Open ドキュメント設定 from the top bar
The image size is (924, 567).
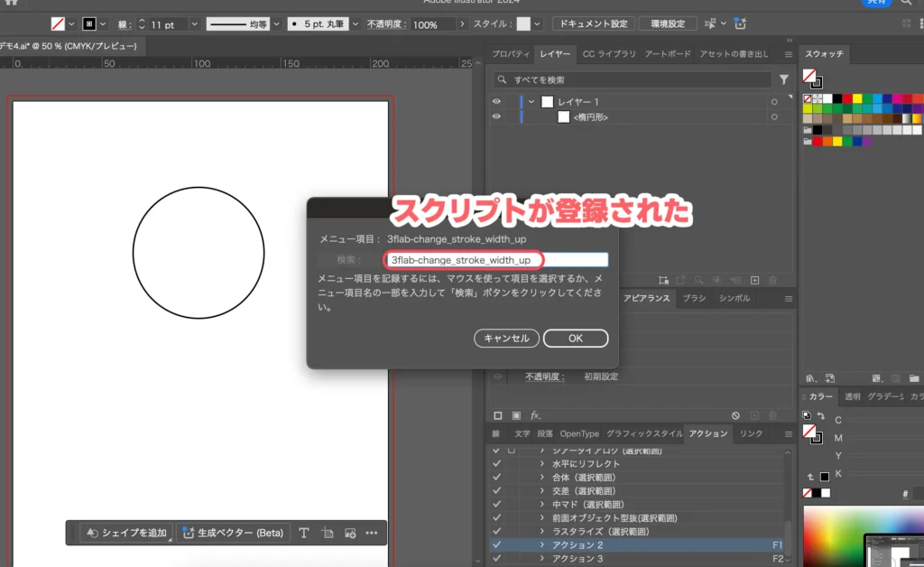click(593, 23)
